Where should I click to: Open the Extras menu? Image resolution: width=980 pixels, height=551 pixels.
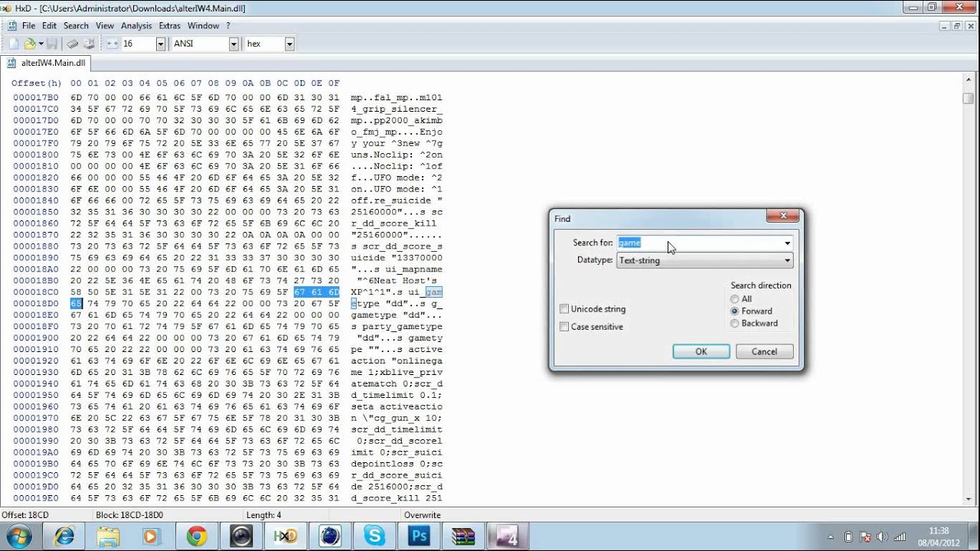point(169,25)
